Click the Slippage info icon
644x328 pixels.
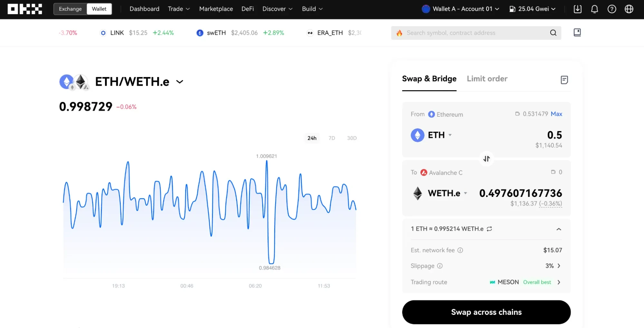[440, 266]
